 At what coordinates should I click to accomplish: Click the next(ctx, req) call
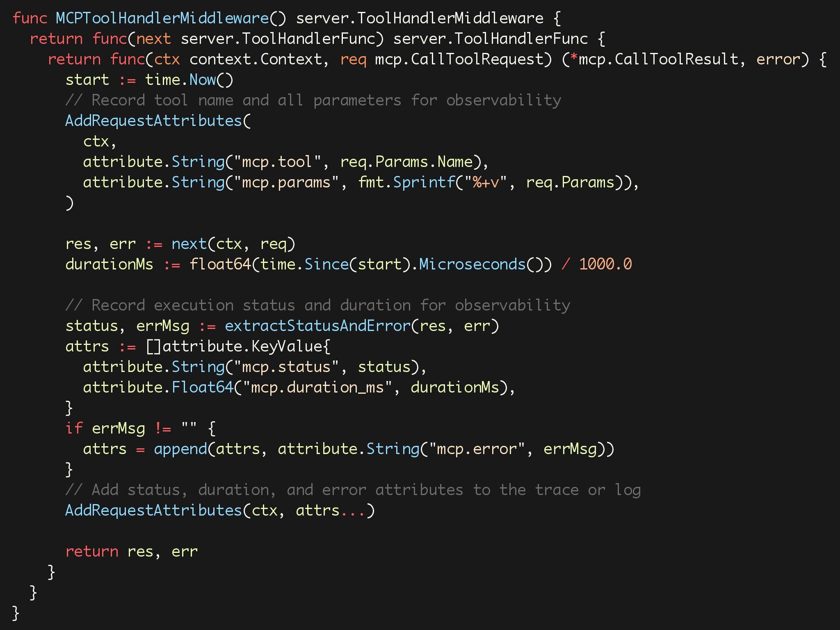[x=233, y=244]
